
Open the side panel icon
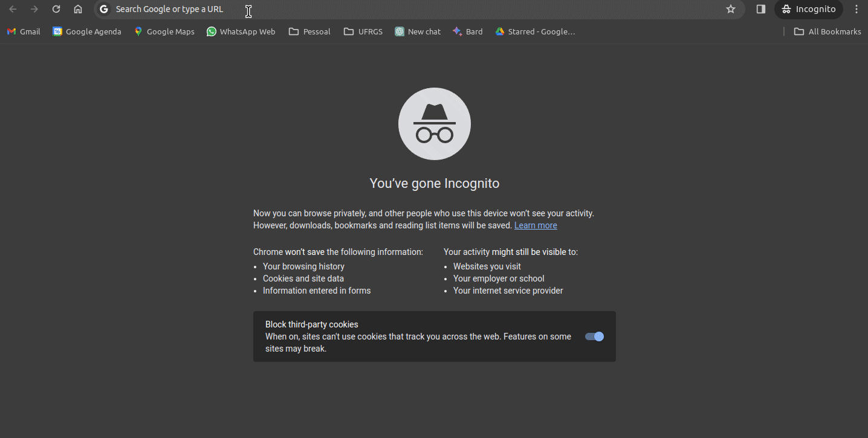click(761, 9)
